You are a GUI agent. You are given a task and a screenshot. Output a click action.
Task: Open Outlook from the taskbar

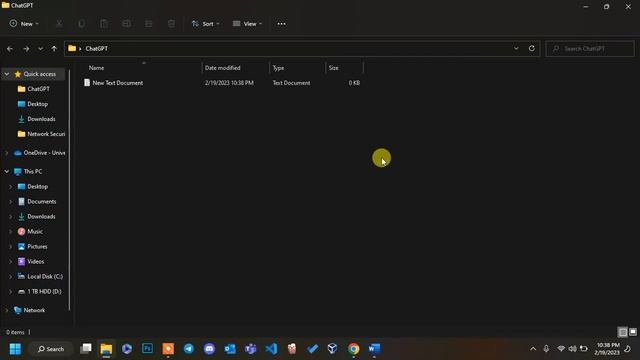tap(230, 349)
